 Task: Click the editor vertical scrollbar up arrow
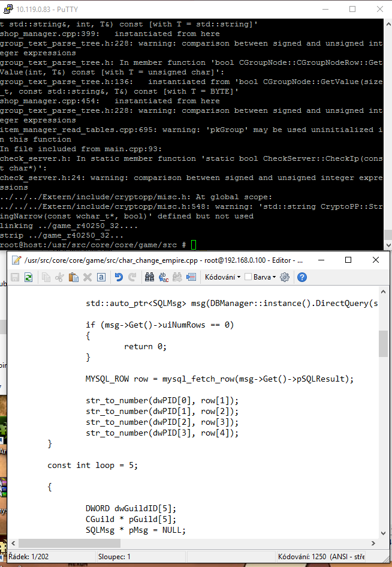(x=384, y=292)
